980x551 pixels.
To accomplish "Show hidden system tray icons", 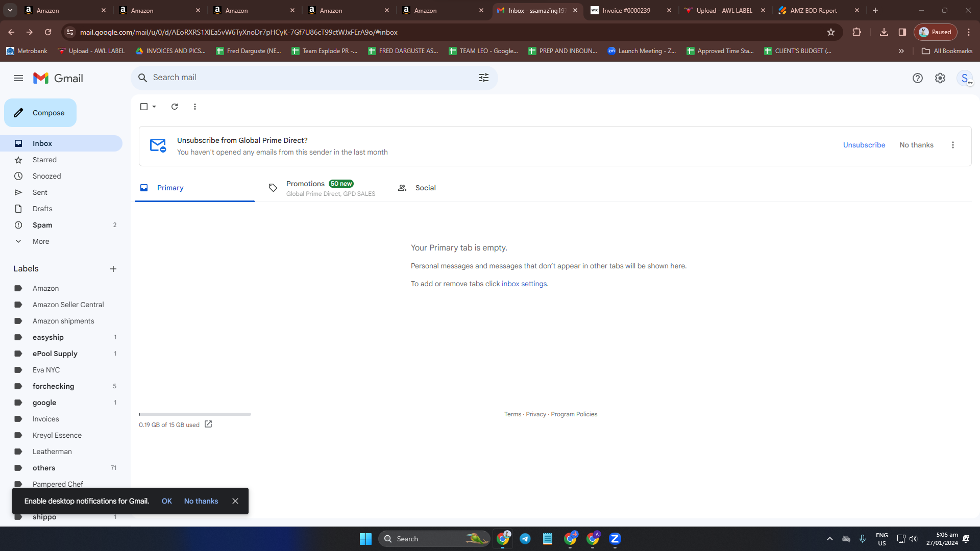I will pos(830,539).
